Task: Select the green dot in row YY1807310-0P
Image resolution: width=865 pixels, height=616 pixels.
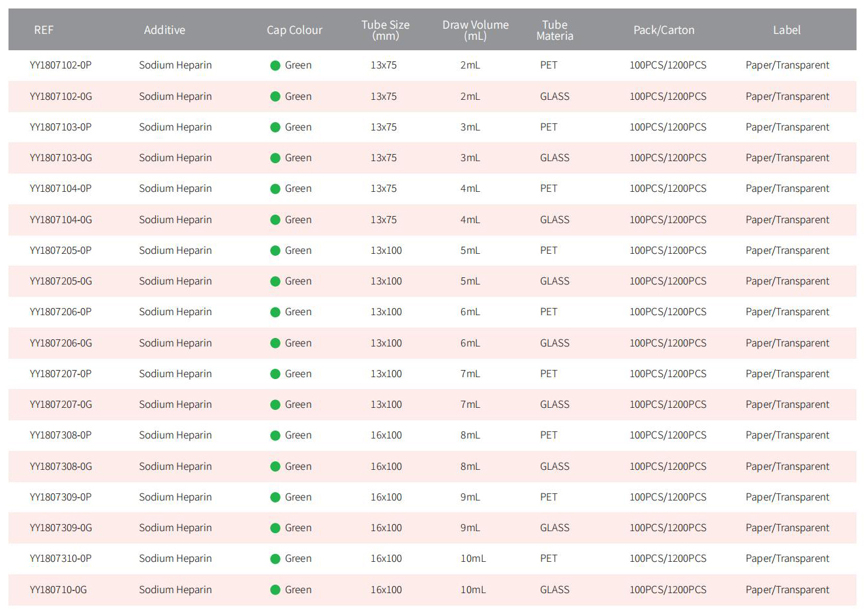Action: 275,559
